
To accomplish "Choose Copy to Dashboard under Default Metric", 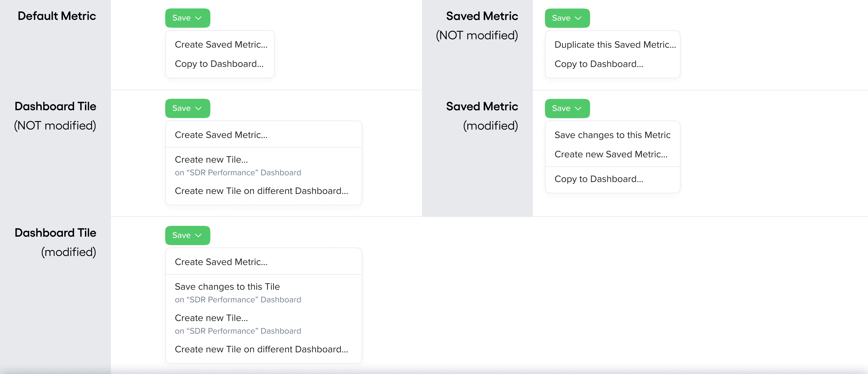I will pyautogui.click(x=220, y=64).
